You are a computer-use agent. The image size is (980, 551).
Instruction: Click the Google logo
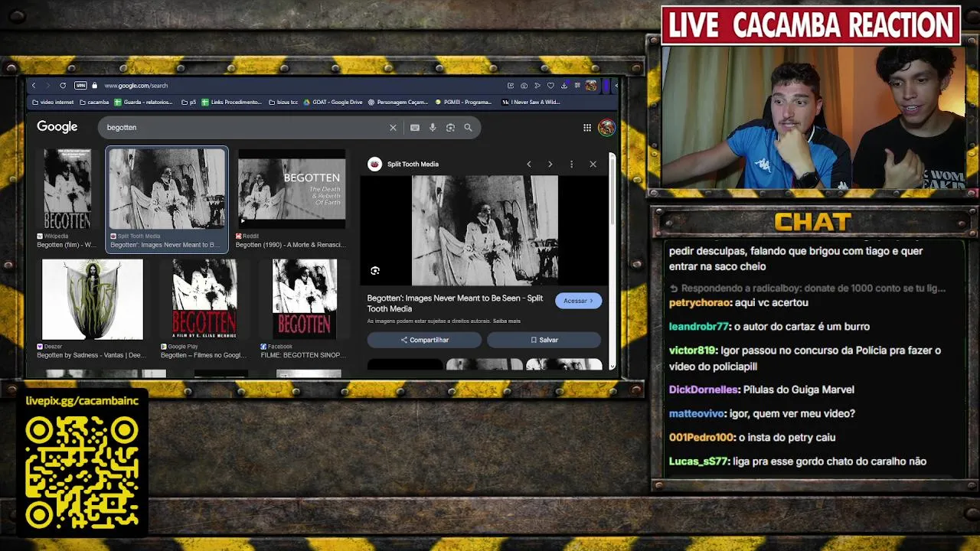coord(57,127)
